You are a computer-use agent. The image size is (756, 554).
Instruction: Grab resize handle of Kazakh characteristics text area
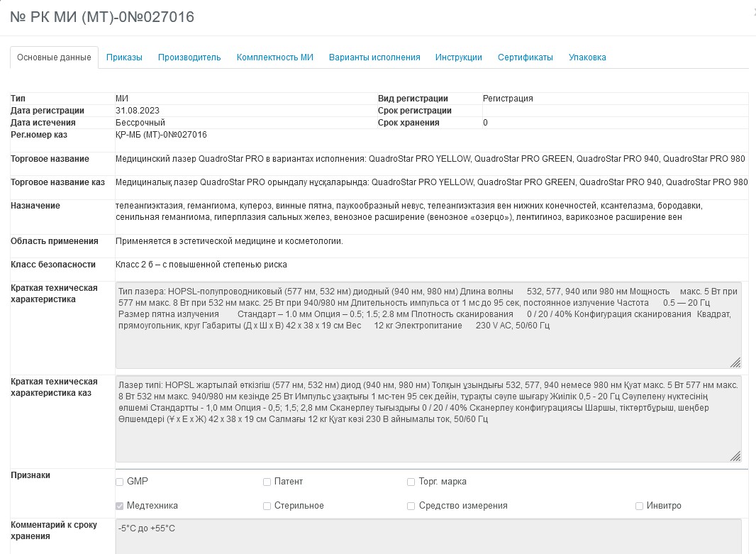coord(735,456)
